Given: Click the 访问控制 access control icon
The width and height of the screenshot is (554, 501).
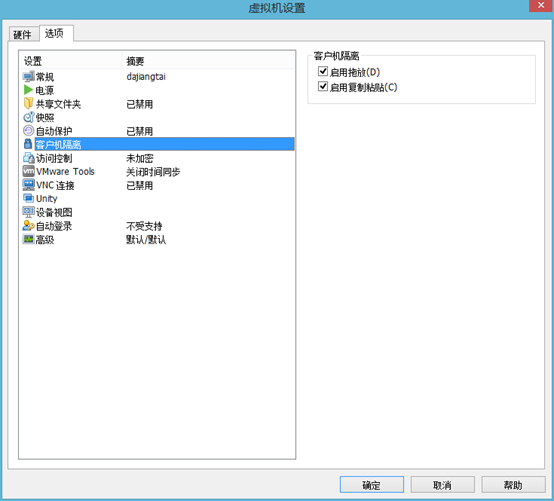Looking at the screenshot, I should coord(28,158).
